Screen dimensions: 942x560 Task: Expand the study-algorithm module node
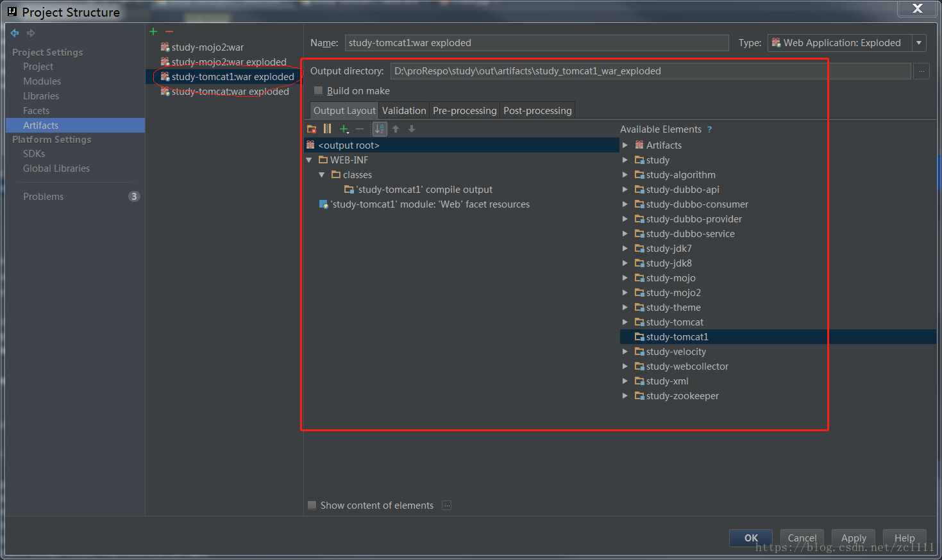(625, 175)
